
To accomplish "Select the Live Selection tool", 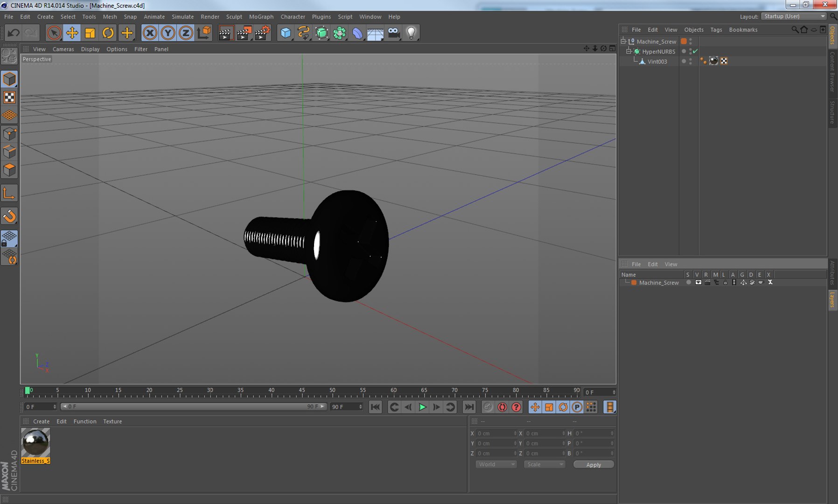I will (54, 33).
